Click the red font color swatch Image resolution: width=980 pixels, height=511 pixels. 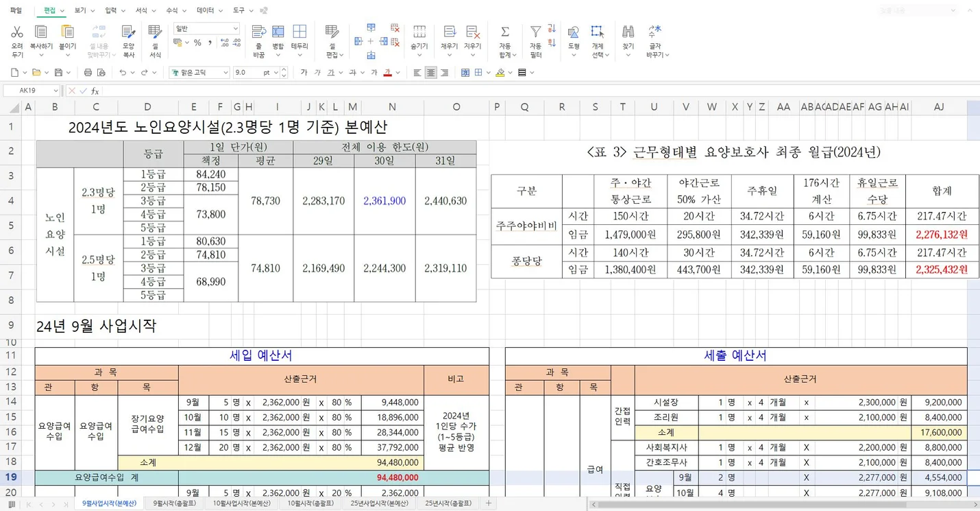click(x=388, y=73)
